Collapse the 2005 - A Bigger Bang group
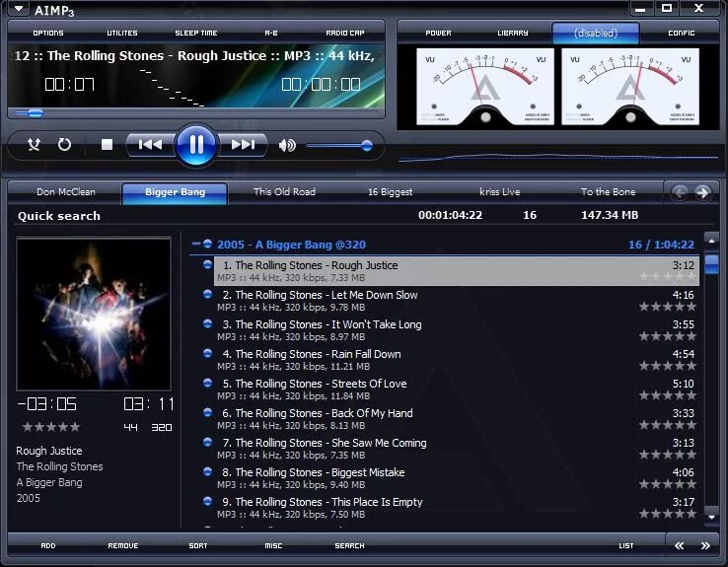This screenshot has width=728, height=567. coord(196,245)
